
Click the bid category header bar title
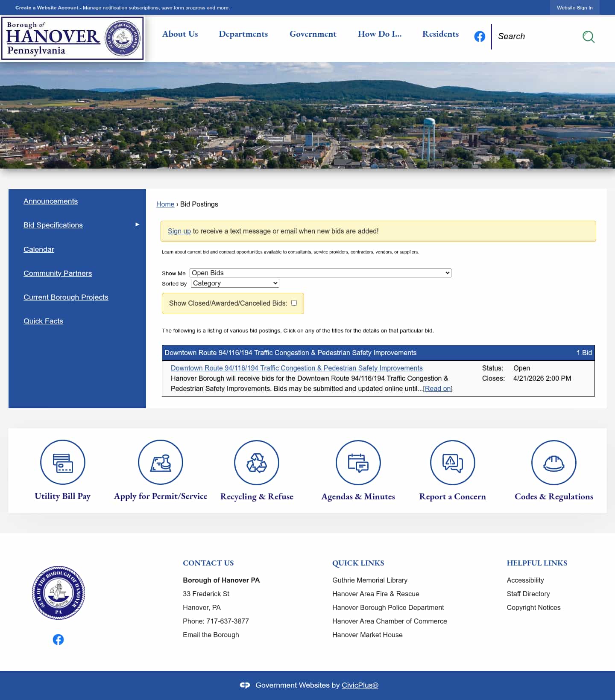click(x=290, y=353)
